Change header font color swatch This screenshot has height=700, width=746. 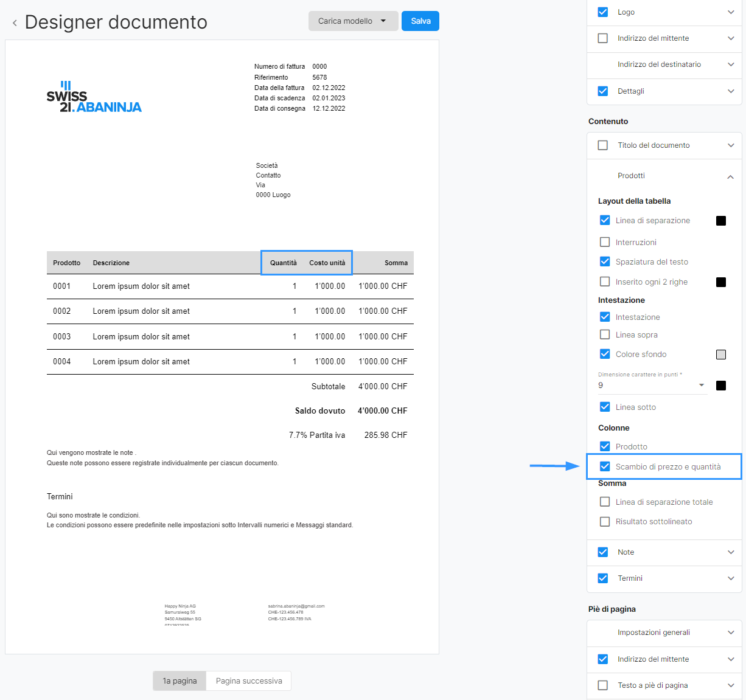click(721, 386)
